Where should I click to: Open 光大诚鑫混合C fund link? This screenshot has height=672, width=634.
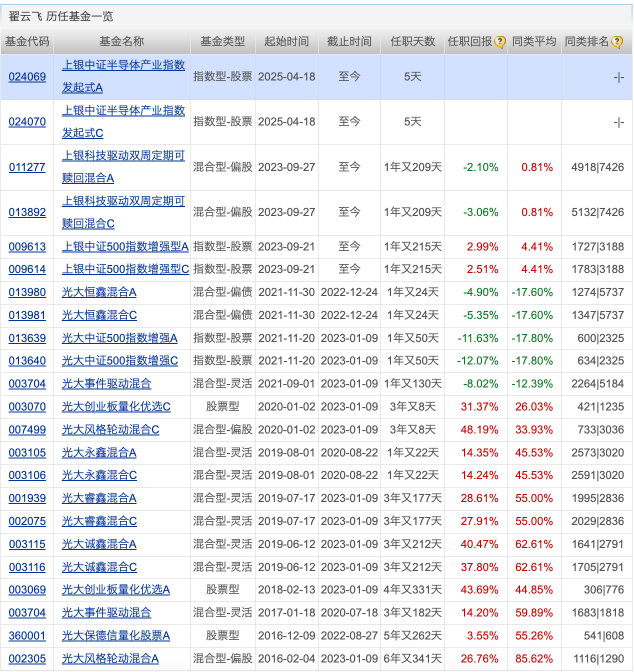point(99,567)
